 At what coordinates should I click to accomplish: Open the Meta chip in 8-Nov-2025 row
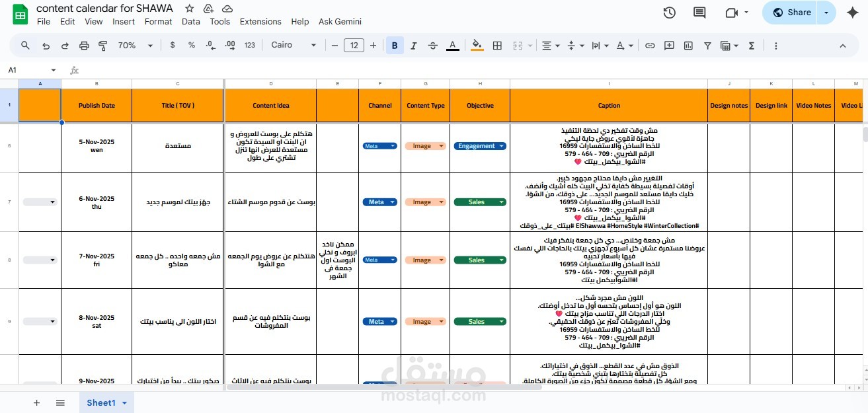[379, 322]
